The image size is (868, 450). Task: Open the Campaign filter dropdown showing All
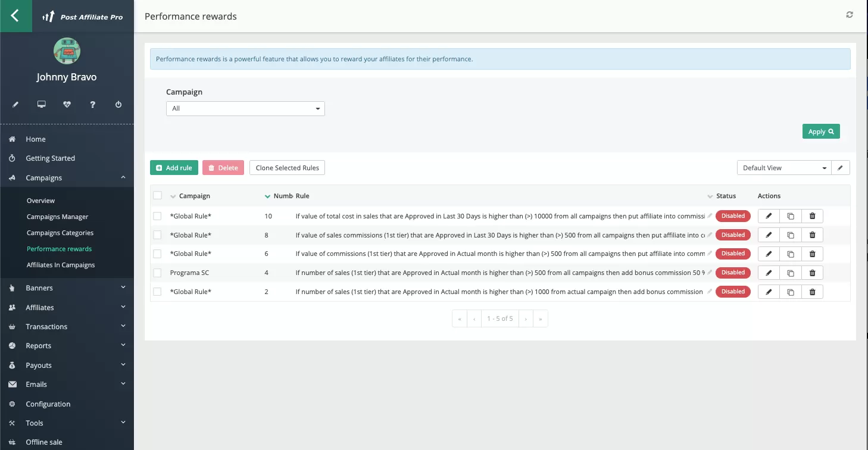[245, 108]
